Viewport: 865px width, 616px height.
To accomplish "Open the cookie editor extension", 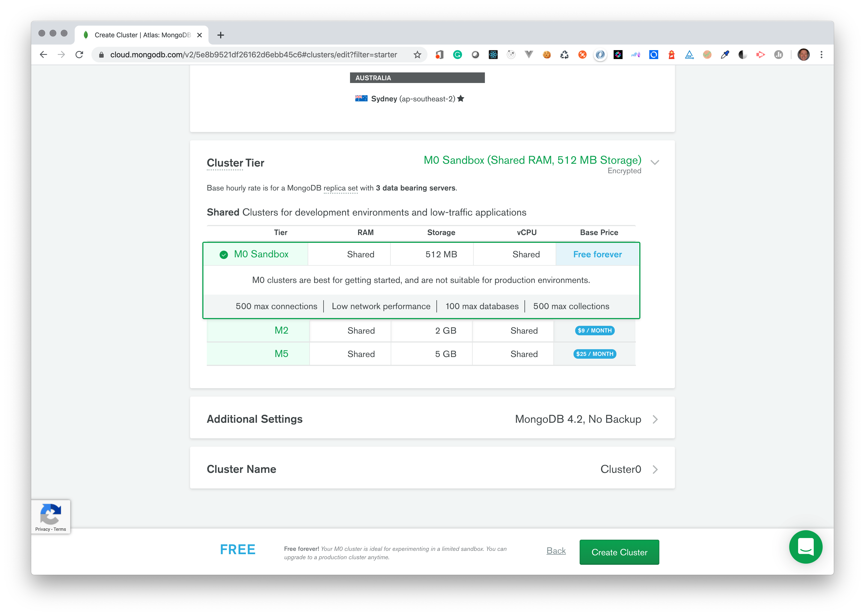I will (546, 55).
